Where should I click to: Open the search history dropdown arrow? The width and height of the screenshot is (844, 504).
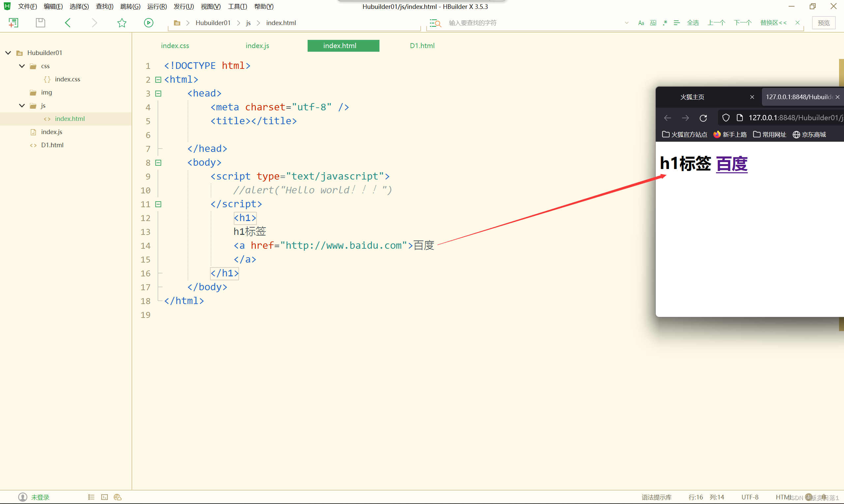point(626,23)
